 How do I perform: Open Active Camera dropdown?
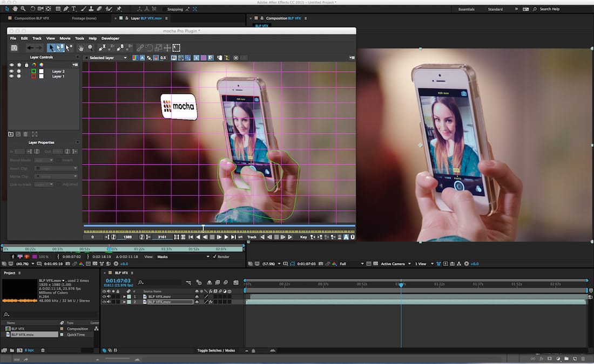point(395,264)
